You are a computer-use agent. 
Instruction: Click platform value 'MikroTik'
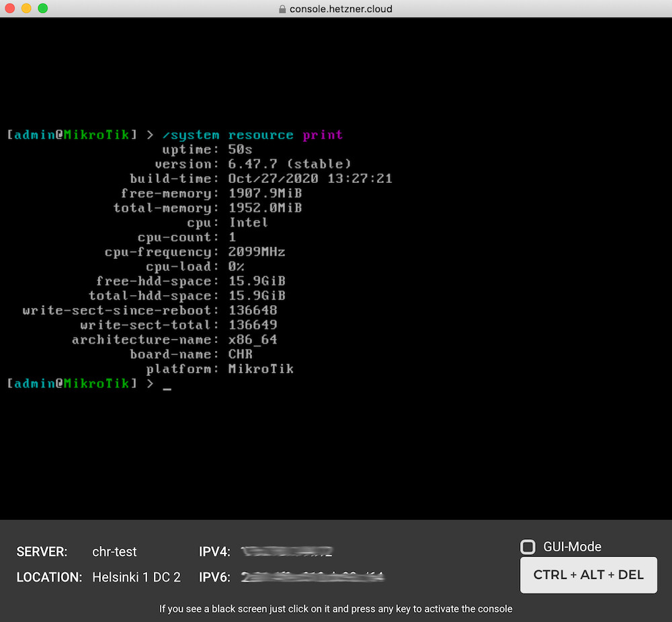261,369
